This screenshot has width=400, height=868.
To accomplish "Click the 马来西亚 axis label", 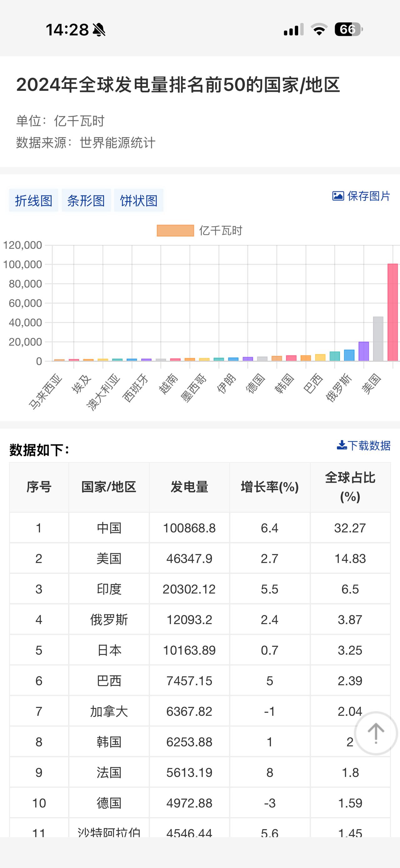I will tap(46, 391).
